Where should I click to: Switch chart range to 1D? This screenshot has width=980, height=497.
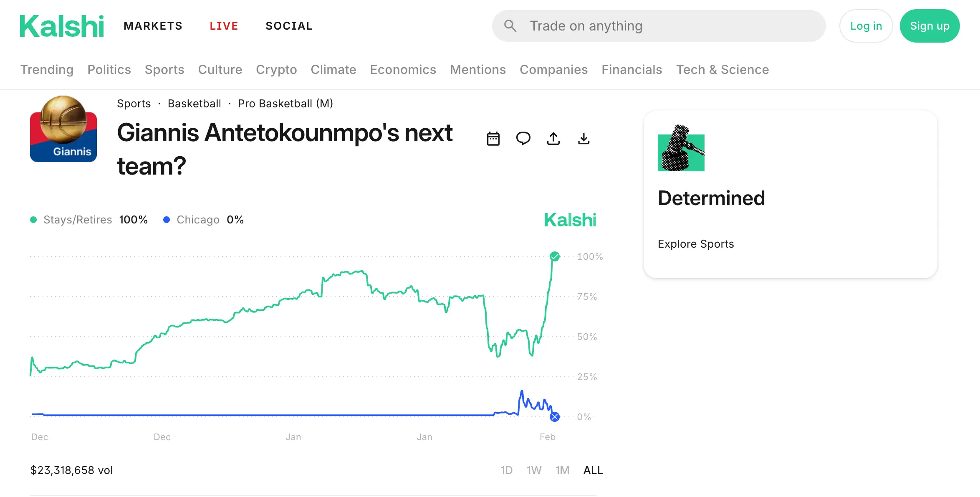click(507, 470)
